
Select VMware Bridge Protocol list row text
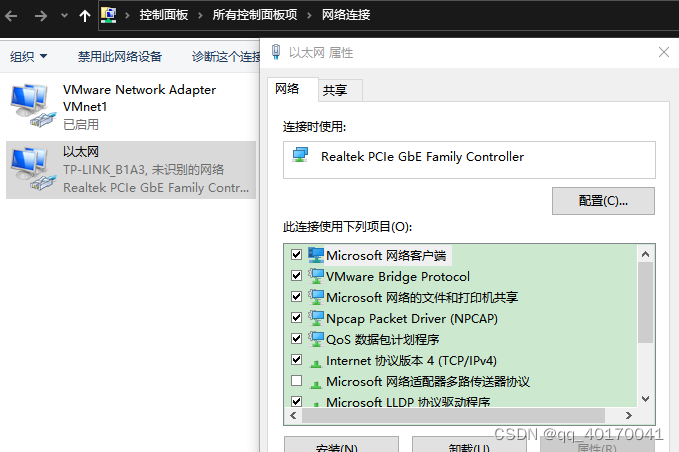[x=398, y=276]
